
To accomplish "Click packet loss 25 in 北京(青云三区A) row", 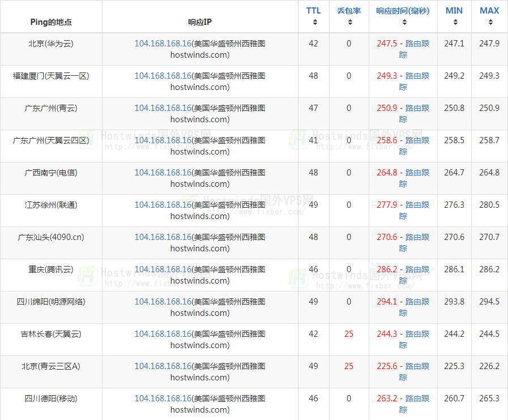I will (x=349, y=366).
